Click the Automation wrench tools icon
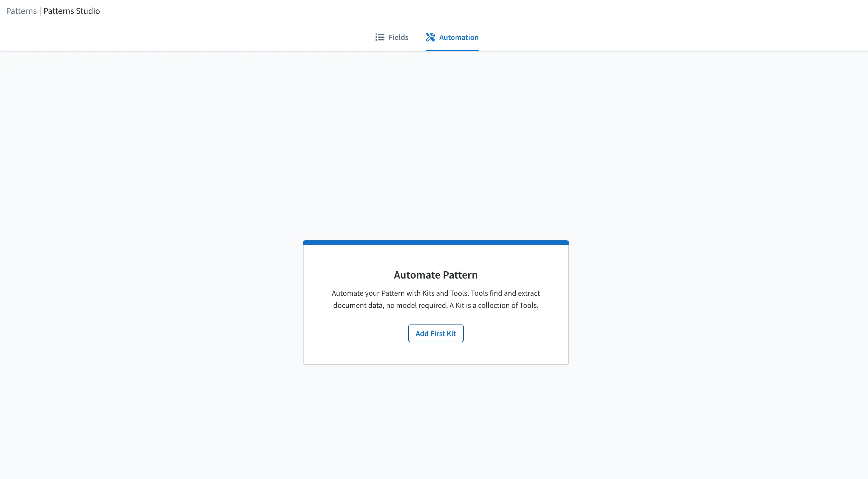Screen dimensions: 868x479 (430, 37)
